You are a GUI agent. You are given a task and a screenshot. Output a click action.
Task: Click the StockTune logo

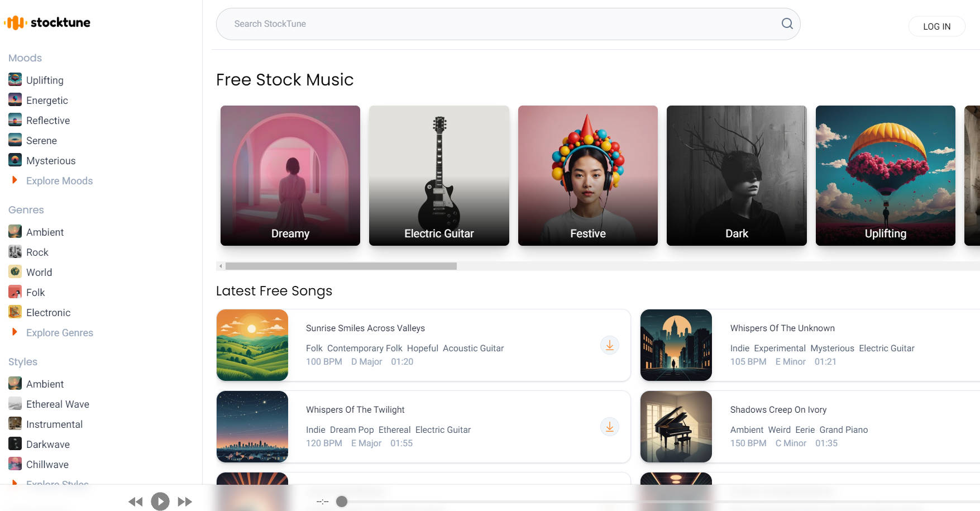coord(47,22)
